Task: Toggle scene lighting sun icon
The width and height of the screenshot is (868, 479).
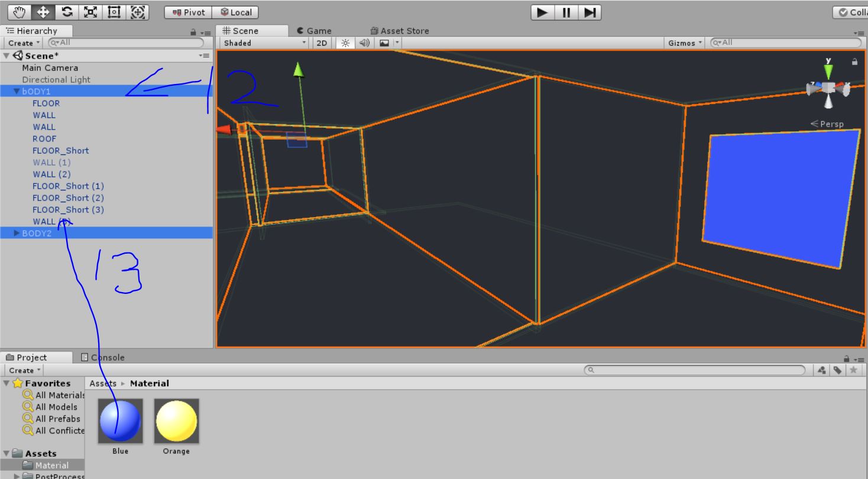Action: (x=345, y=43)
